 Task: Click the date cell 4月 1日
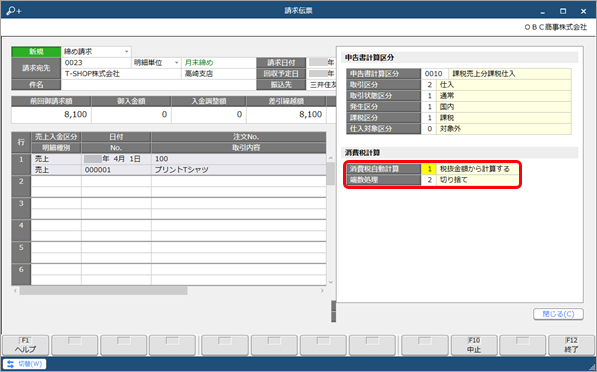pos(116,159)
